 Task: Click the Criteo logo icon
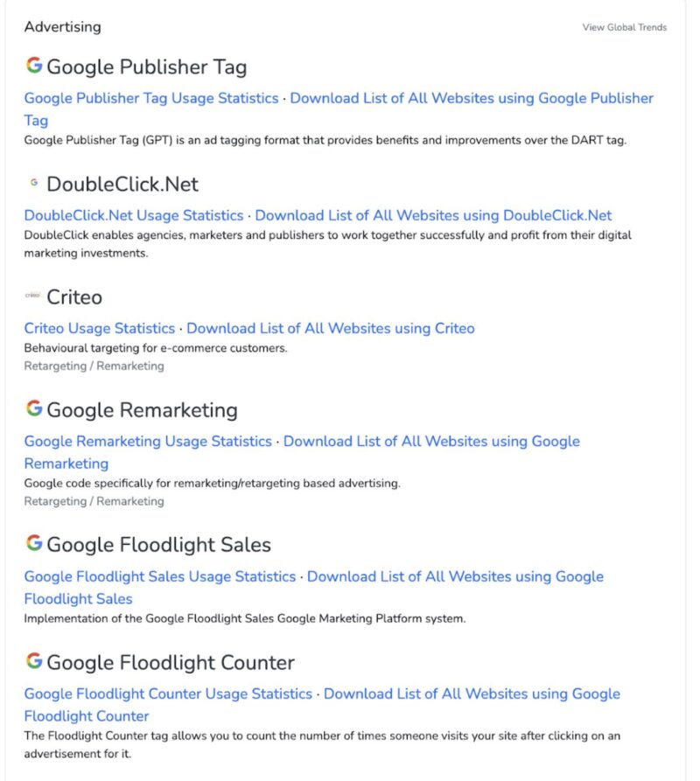point(34,295)
